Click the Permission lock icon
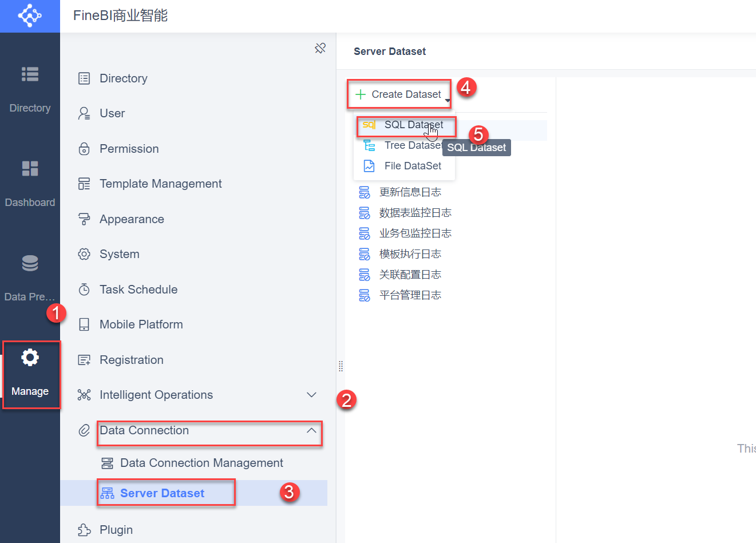 tap(84, 149)
